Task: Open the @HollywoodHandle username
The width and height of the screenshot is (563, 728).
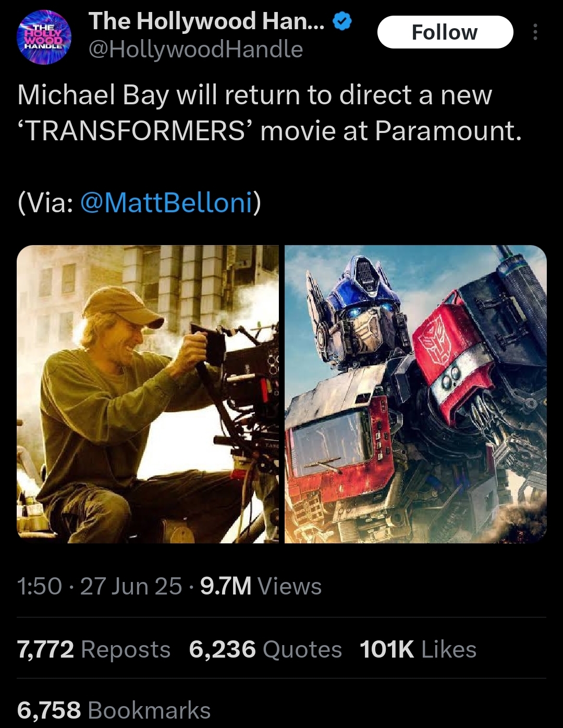Action: point(195,50)
